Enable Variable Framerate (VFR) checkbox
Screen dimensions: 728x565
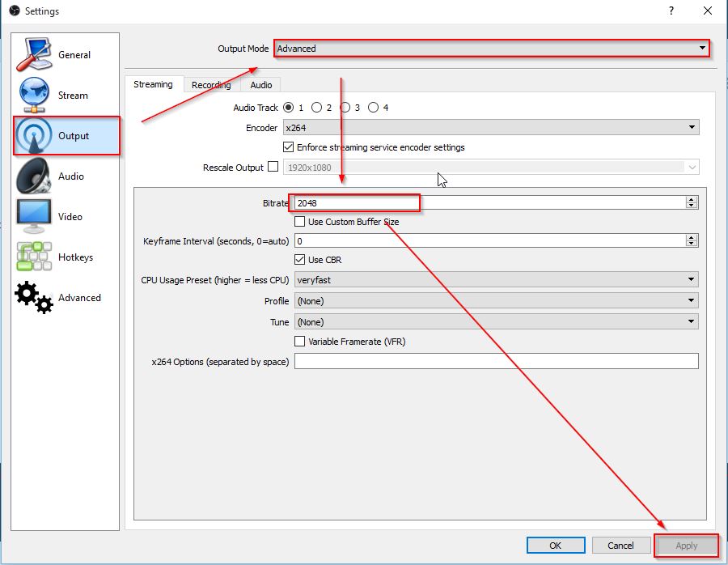300,342
